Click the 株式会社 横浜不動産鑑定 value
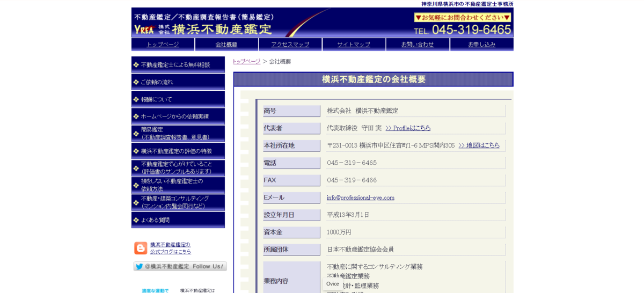This screenshot has width=644, height=293. coord(363,111)
